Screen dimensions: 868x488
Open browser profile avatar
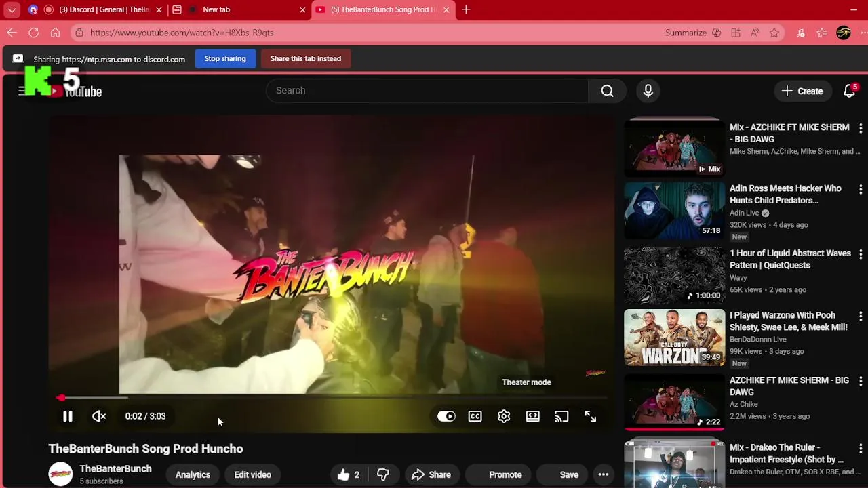coord(844,33)
